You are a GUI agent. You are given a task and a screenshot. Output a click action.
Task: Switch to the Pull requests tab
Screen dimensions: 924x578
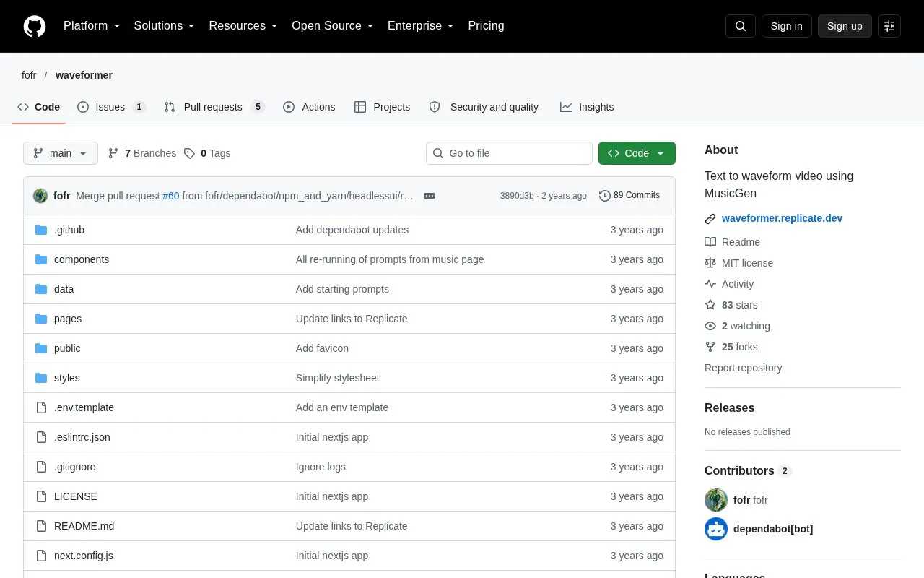(214, 107)
